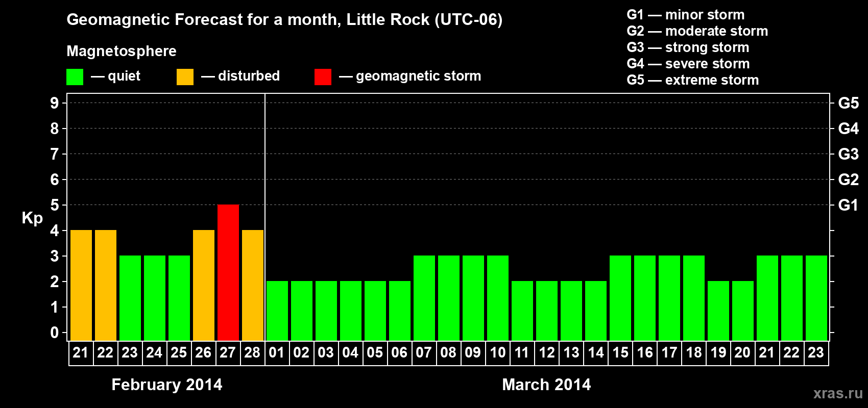868x408 pixels.
Task: Click the G1 label on right axis
Action: [849, 205]
